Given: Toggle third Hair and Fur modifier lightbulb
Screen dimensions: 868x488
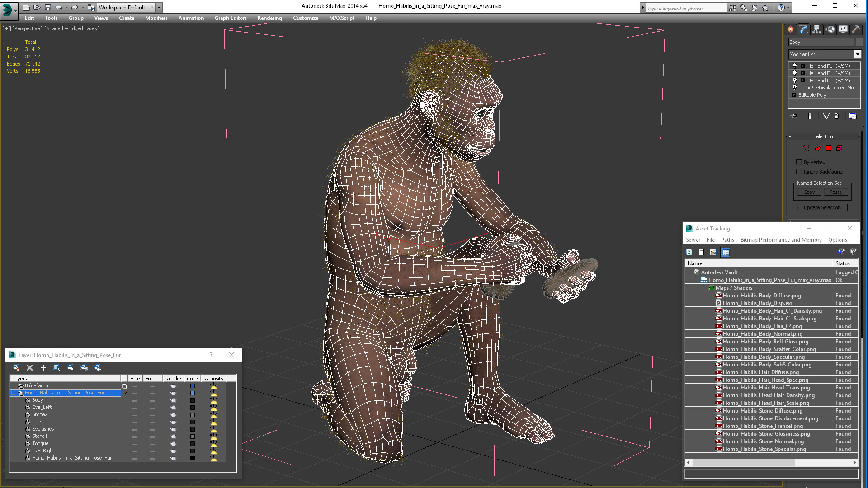Looking at the screenshot, I should pos(795,80).
